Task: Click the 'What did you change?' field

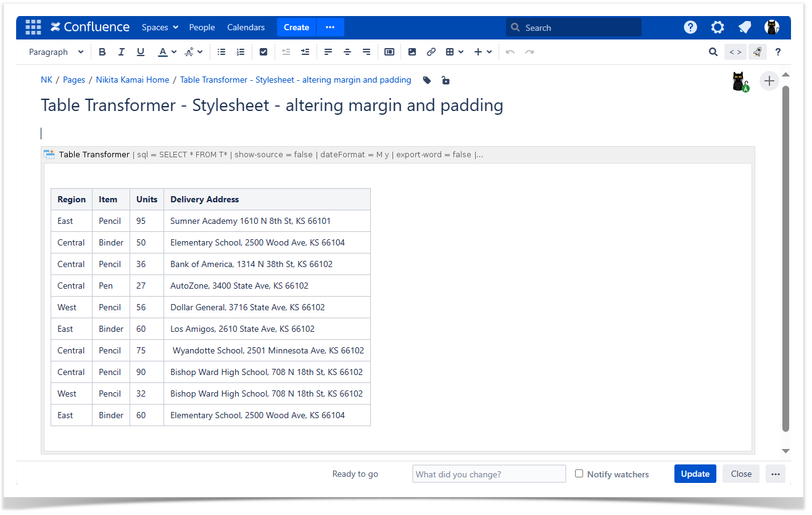Action: click(x=489, y=474)
